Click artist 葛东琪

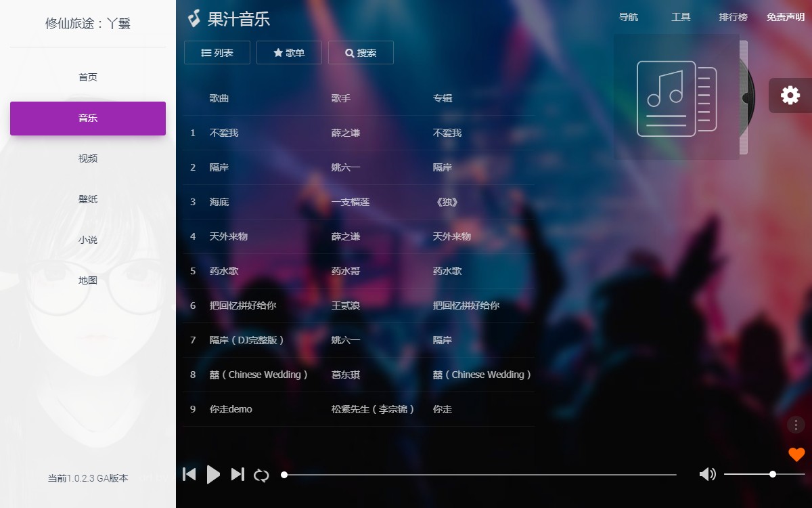click(346, 375)
